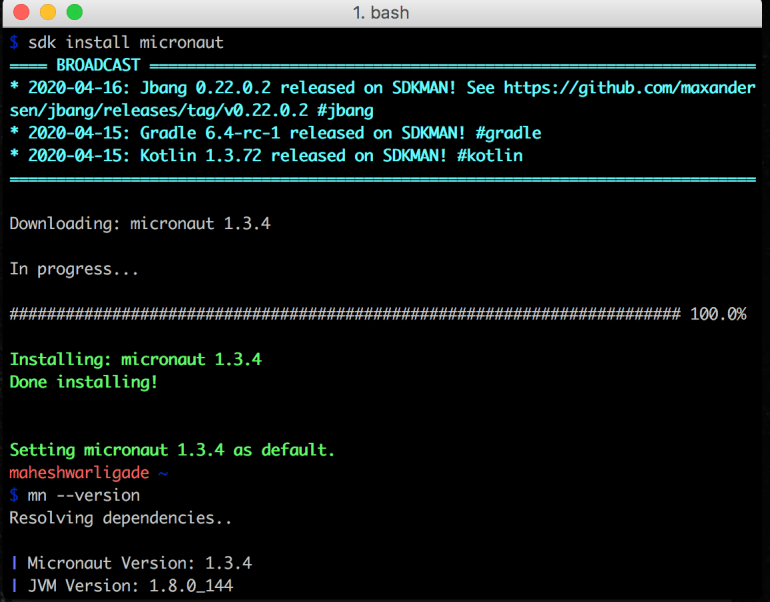The width and height of the screenshot is (770, 602).
Task: Click the maheshwarligade username in prompt
Action: (79, 473)
